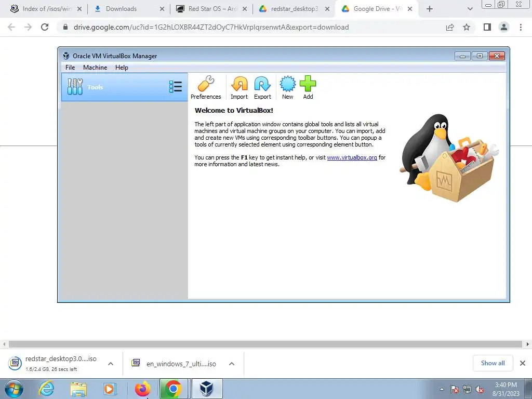Go back in Chrome
Image resolution: width=532 pixels, height=399 pixels.
tap(11, 27)
